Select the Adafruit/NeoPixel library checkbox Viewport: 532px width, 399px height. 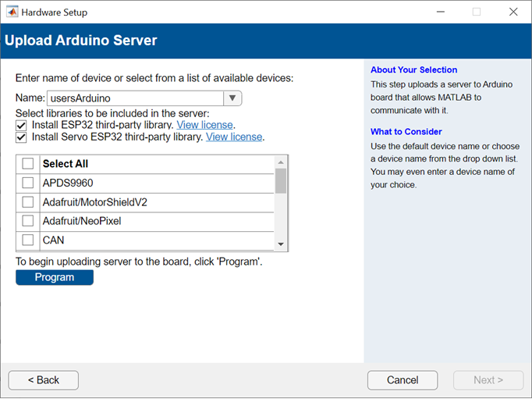point(28,221)
